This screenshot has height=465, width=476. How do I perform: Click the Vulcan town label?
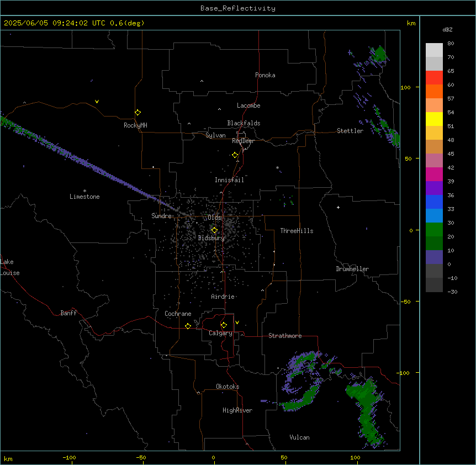tap(300, 437)
